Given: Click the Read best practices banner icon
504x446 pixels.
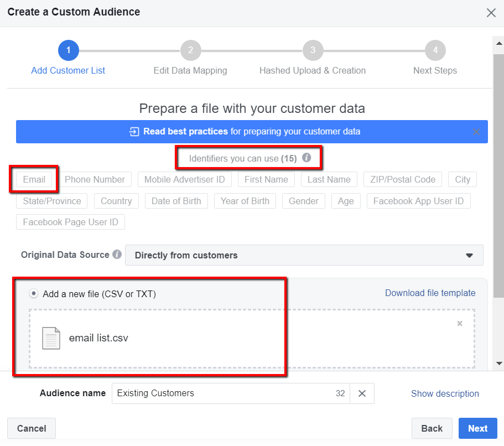Looking at the screenshot, I should tap(134, 132).
